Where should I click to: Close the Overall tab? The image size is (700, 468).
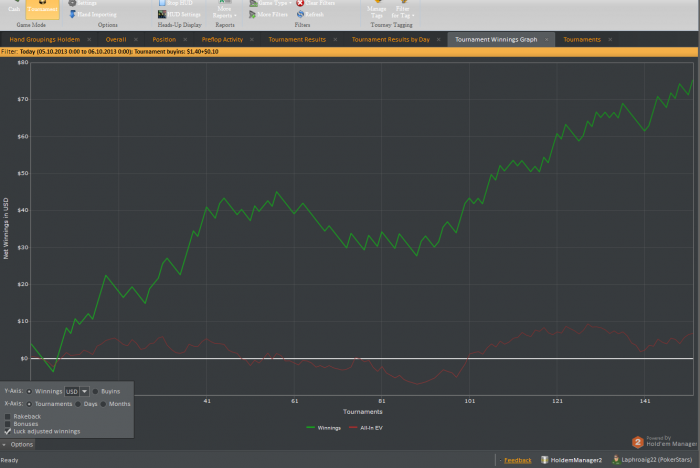click(136, 39)
